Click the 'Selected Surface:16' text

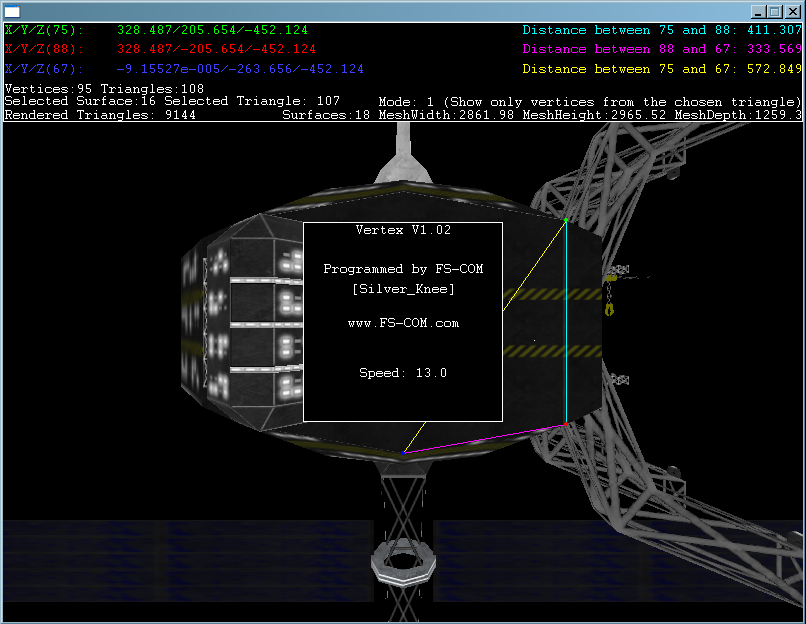(x=80, y=101)
